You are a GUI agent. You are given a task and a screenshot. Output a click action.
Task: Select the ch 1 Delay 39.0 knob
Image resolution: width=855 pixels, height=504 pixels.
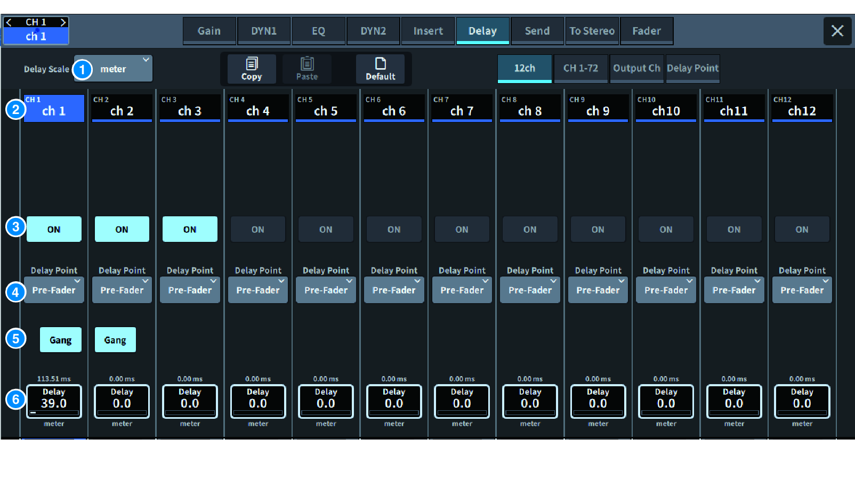54,402
